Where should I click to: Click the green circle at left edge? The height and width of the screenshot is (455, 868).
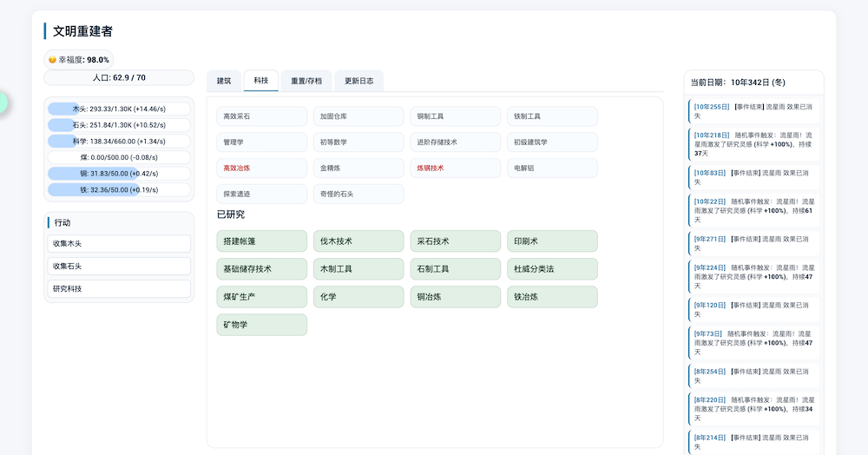1,102
